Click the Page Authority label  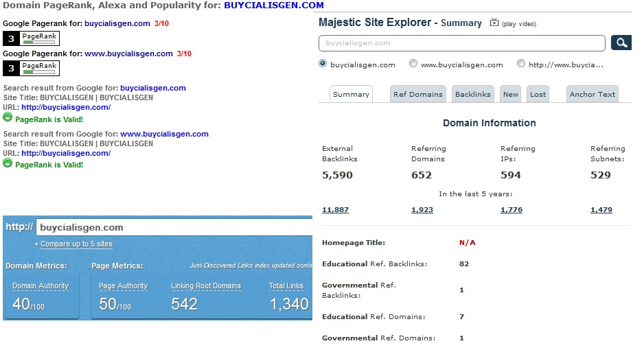(x=123, y=286)
